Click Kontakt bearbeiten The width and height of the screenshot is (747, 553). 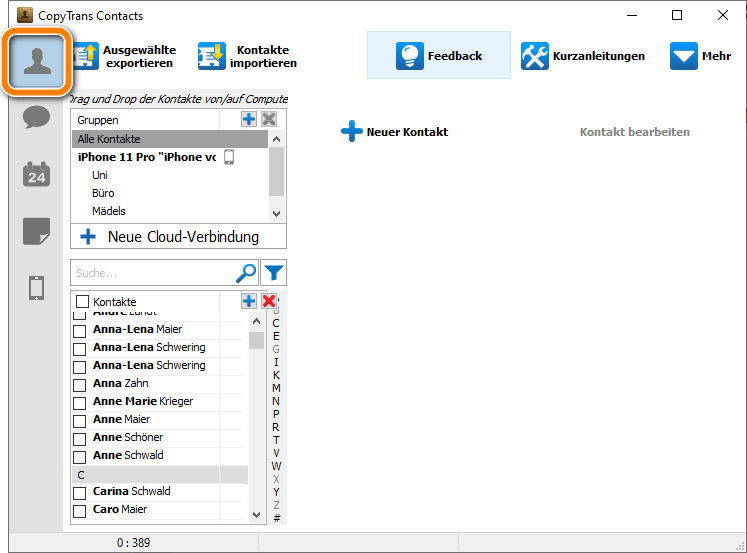(x=635, y=132)
